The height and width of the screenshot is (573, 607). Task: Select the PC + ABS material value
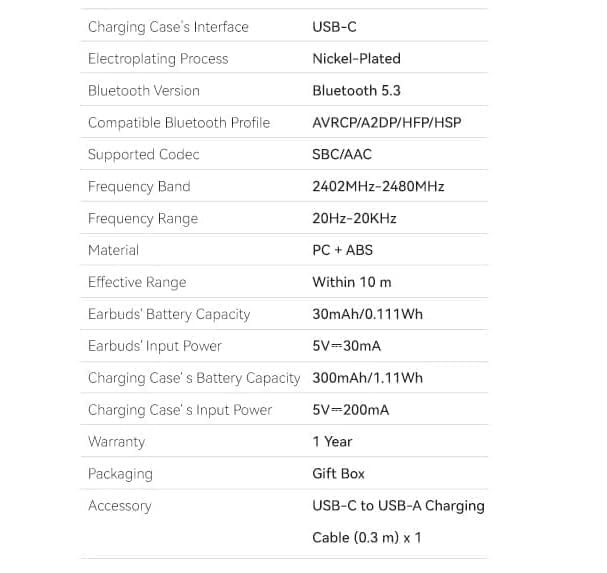[342, 250]
